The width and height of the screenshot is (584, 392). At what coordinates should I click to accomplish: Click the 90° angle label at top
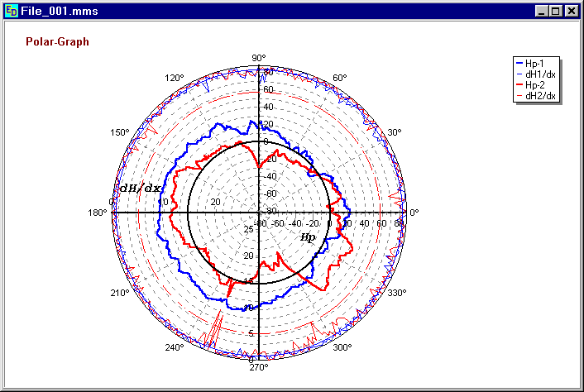click(259, 58)
